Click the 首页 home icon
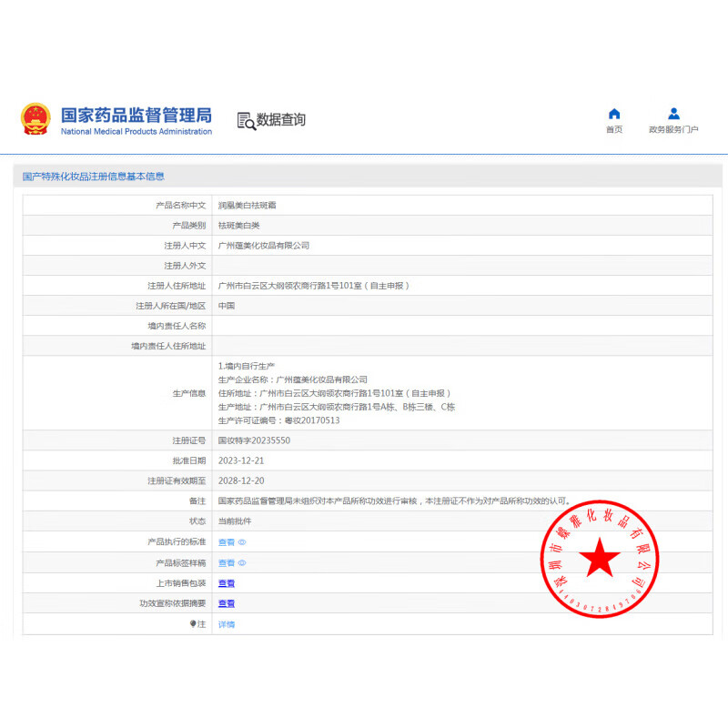Viewport: 728px width, 728px height. (x=614, y=113)
